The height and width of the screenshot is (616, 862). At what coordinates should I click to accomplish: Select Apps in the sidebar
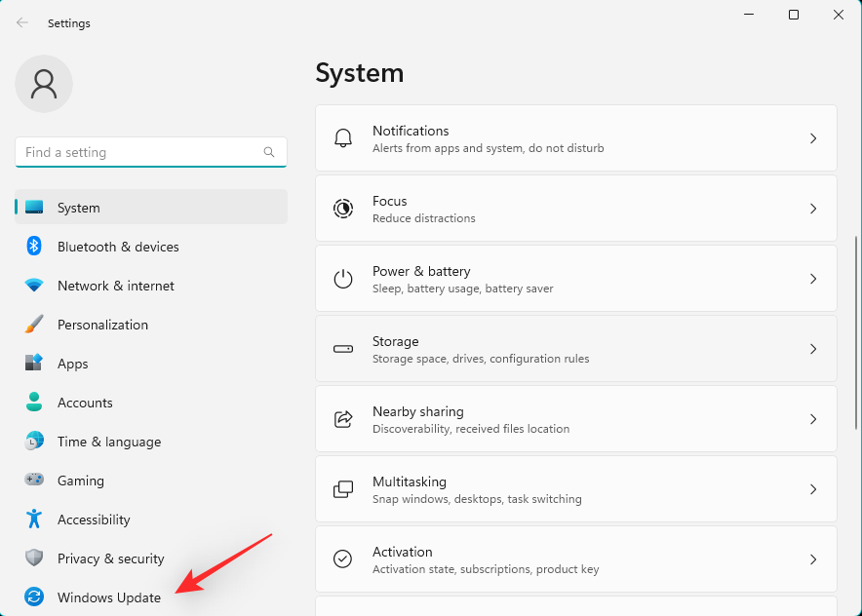click(x=73, y=364)
